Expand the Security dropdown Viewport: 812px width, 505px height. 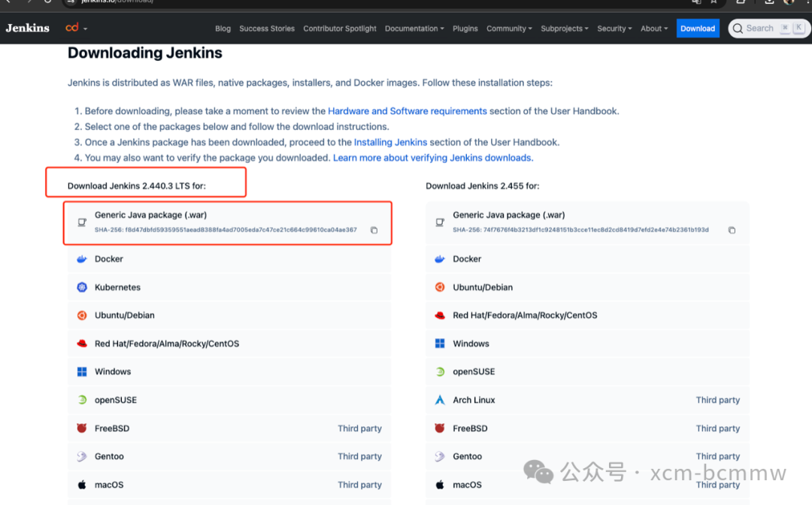(614, 29)
